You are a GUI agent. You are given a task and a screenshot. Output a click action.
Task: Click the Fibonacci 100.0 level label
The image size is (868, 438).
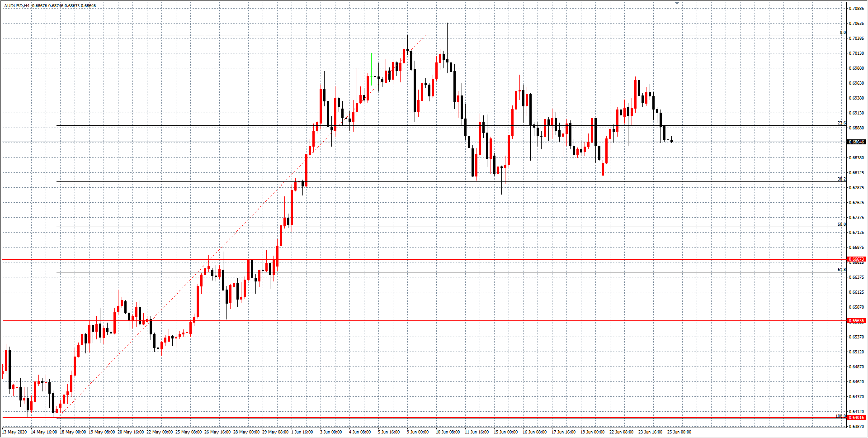[840, 416]
